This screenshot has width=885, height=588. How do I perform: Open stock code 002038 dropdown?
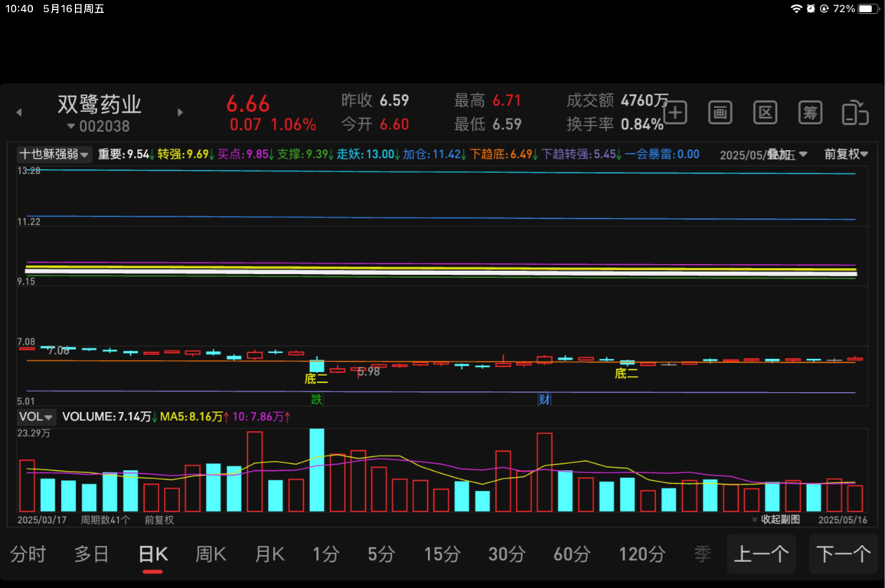point(99,126)
